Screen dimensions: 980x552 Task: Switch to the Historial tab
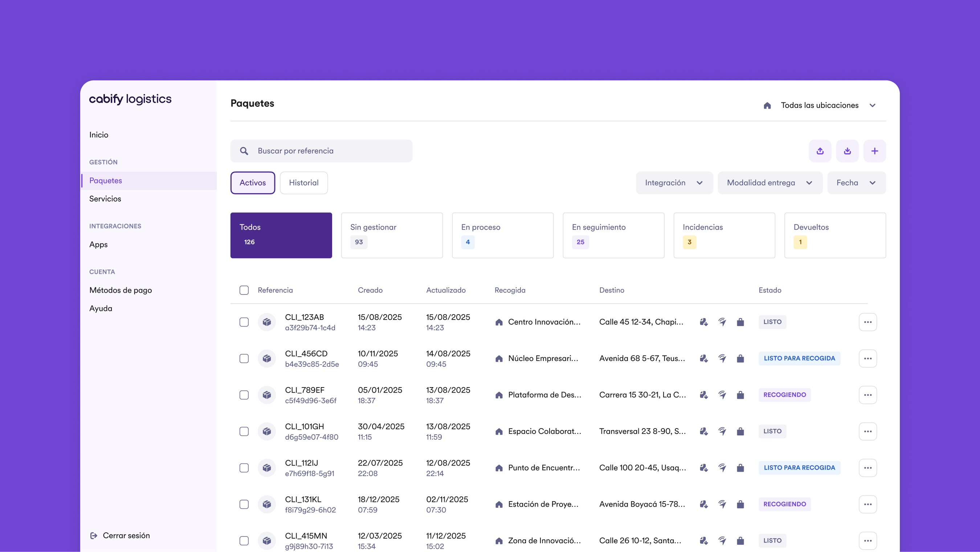coord(303,183)
